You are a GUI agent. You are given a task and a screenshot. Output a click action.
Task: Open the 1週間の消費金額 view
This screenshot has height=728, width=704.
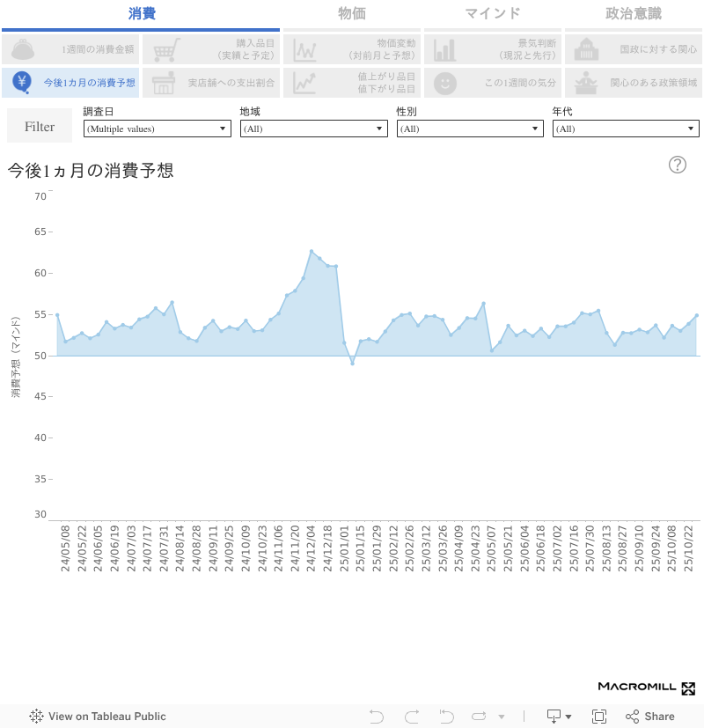click(70, 49)
